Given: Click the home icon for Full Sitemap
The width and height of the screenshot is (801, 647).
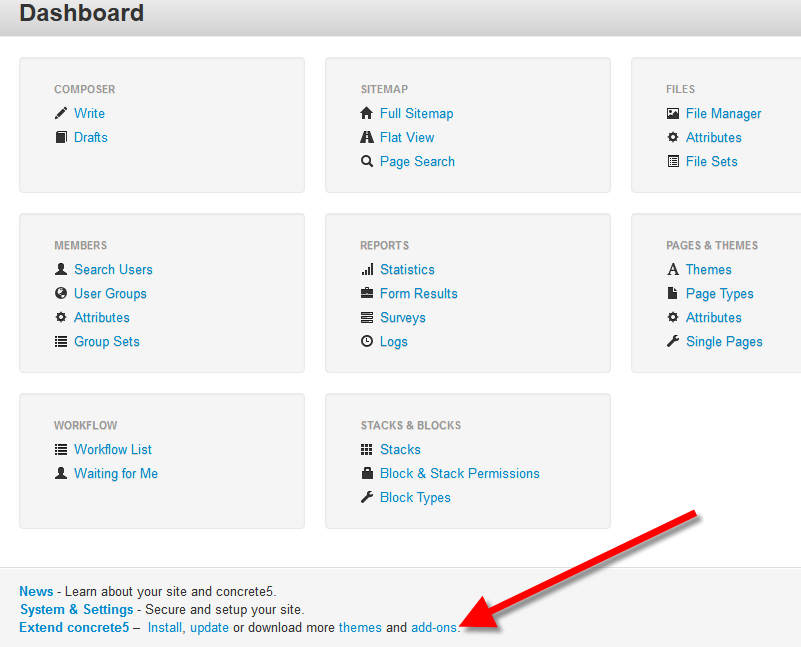Looking at the screenshot, I should click(x=367, y=114).
